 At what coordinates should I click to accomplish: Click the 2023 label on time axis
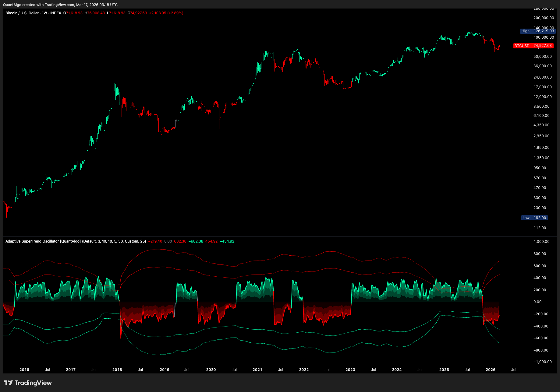click(350, 370)
